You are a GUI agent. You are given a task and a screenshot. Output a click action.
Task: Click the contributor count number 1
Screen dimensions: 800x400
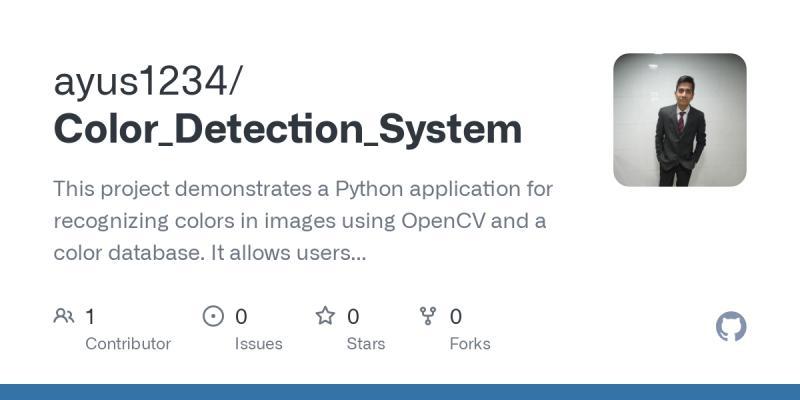pyautogui.click(x=90, y=317)
